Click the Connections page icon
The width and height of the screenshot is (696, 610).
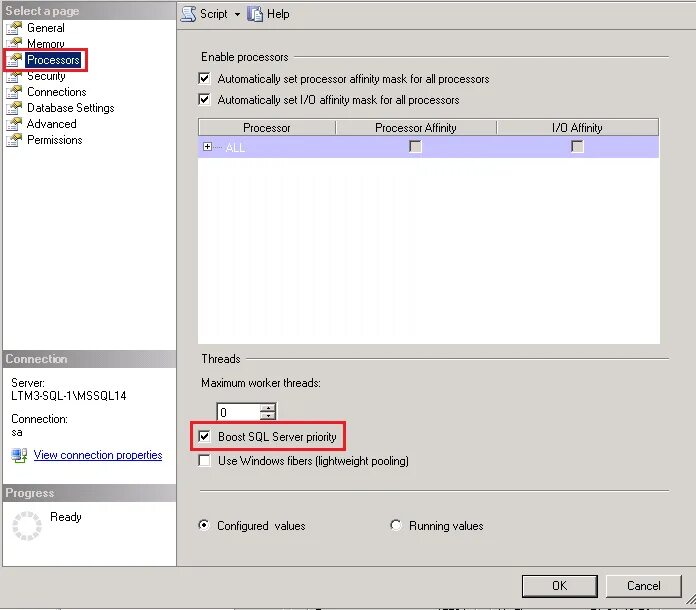(14, 92)
